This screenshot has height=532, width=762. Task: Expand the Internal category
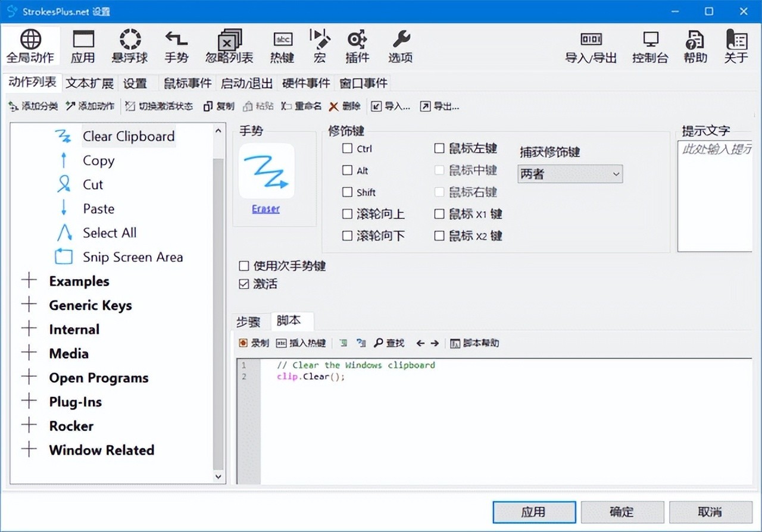(29, 329)
